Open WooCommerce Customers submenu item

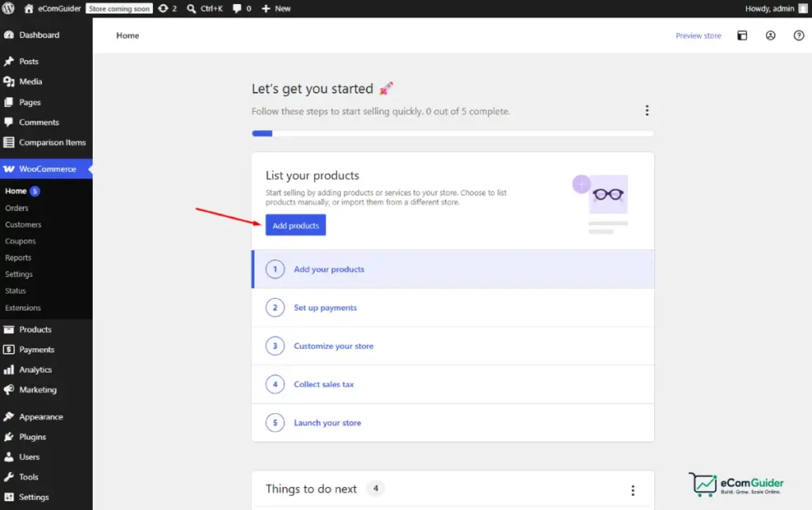(23, 224)
